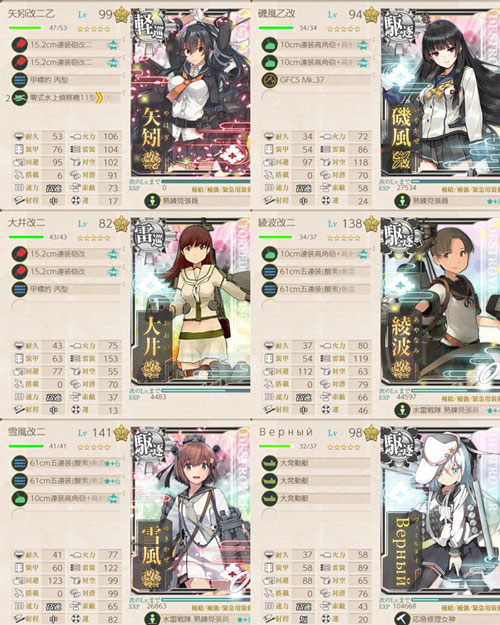Click the EXP progress bar under Ooi's card
The width and height of the screenshot is (500, 625).
point(205,391)
